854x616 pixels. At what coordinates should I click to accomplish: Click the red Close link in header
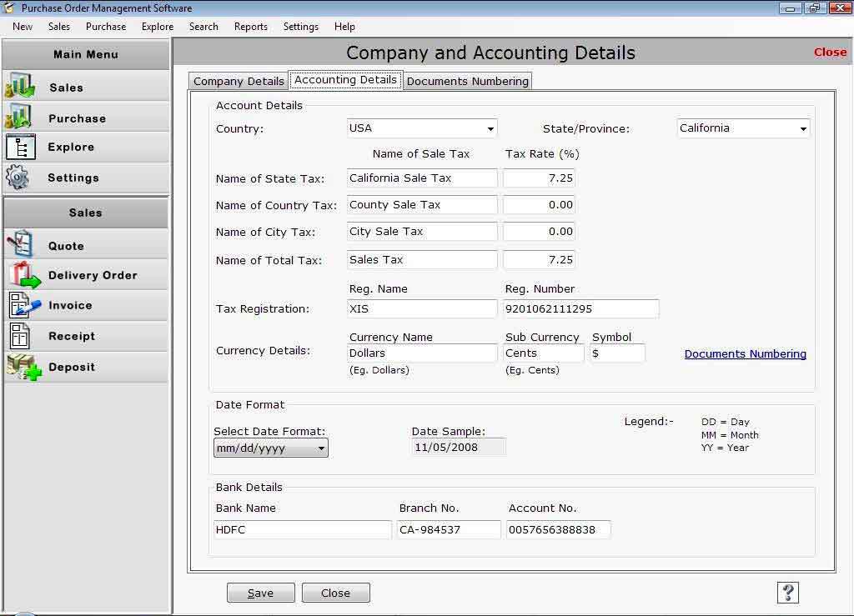click(830, 53)
